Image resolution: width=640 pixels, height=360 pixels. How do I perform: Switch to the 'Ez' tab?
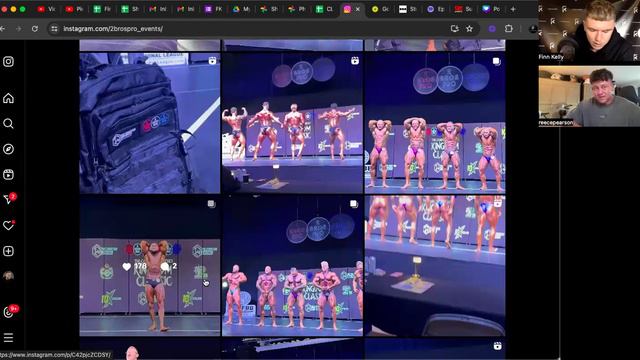(436, 9)
